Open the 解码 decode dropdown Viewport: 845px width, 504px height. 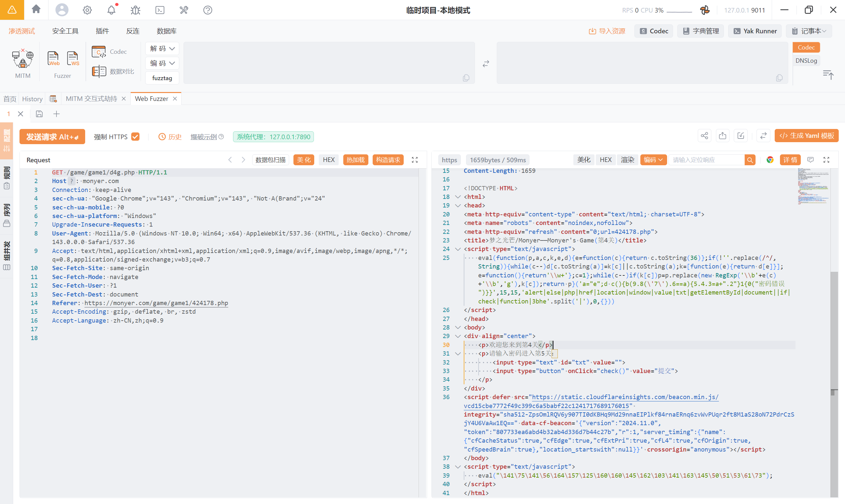(x=162, y=48)
